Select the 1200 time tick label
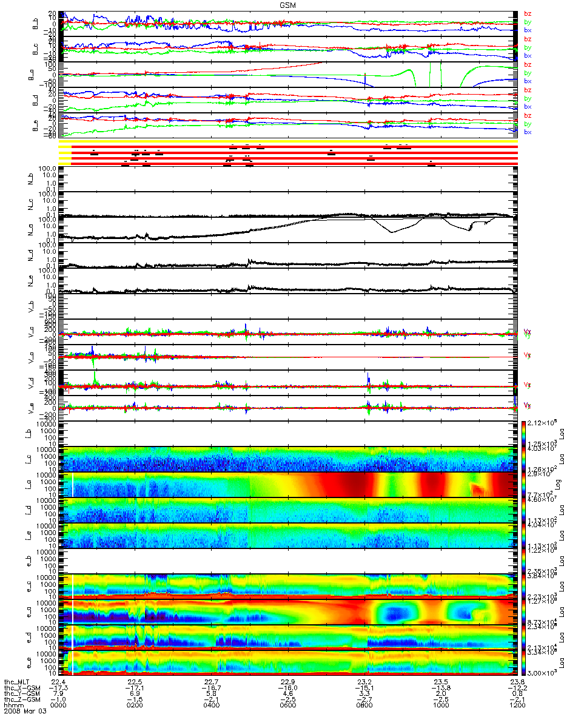The image size is (564, 728). (517, 706)
